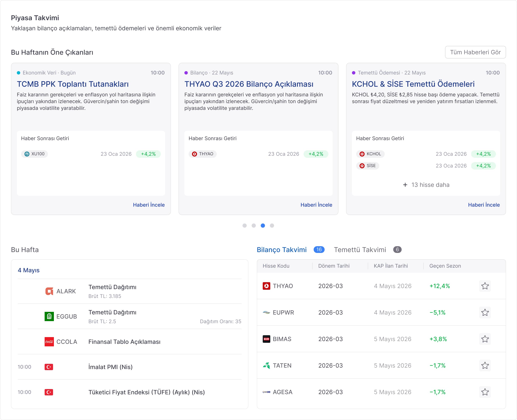Click the EGGUB green logo icon

[49, 316]
